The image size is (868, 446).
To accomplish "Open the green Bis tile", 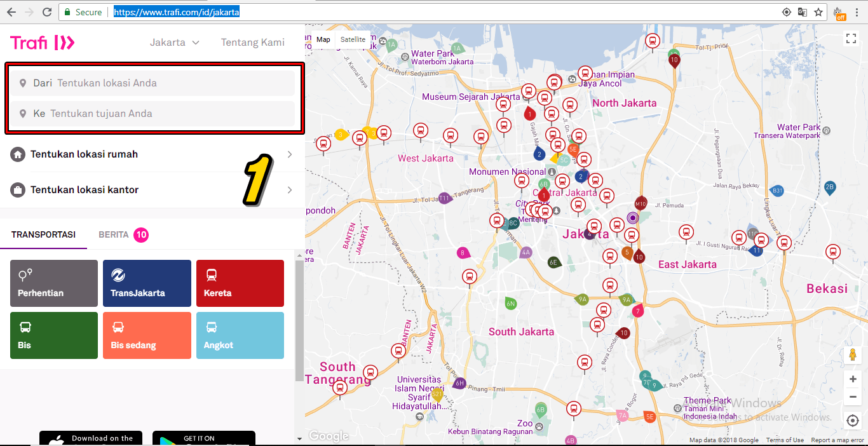I will click(x=54, y=335).
